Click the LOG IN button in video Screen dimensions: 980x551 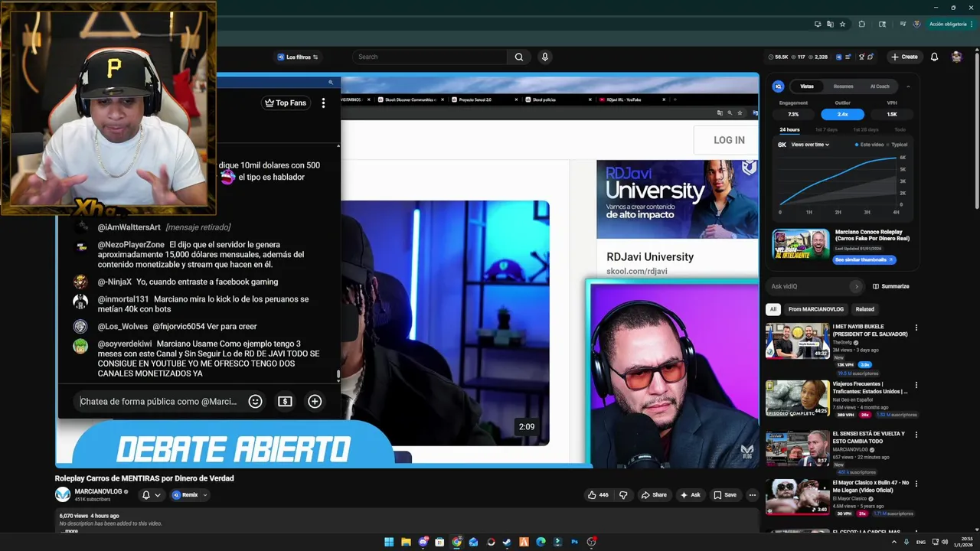tap(729, 140)
